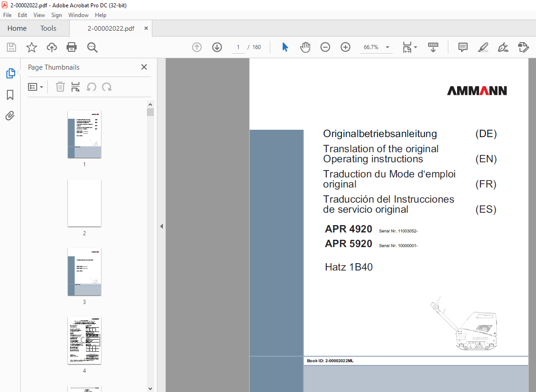This screenshot has height=392, width=536.
Task: Close the 2-00002022.pdf tab
Action: 146,28
